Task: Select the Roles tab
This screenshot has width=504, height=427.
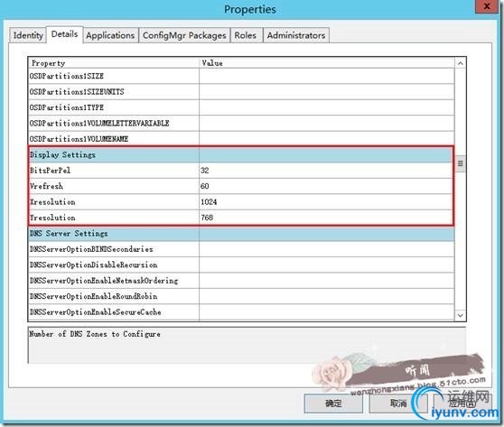Action: tap(246, 35)
